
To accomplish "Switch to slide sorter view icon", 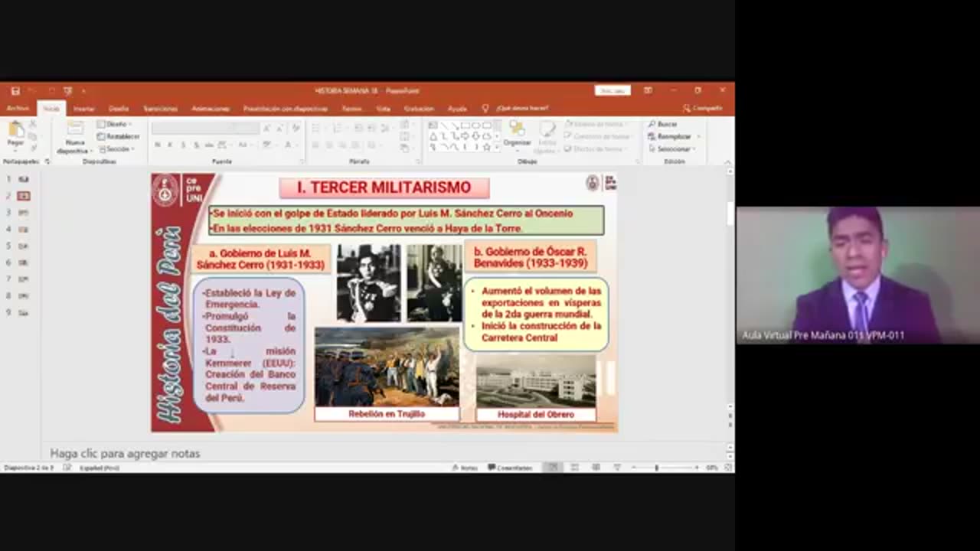I will pos(574,468).
